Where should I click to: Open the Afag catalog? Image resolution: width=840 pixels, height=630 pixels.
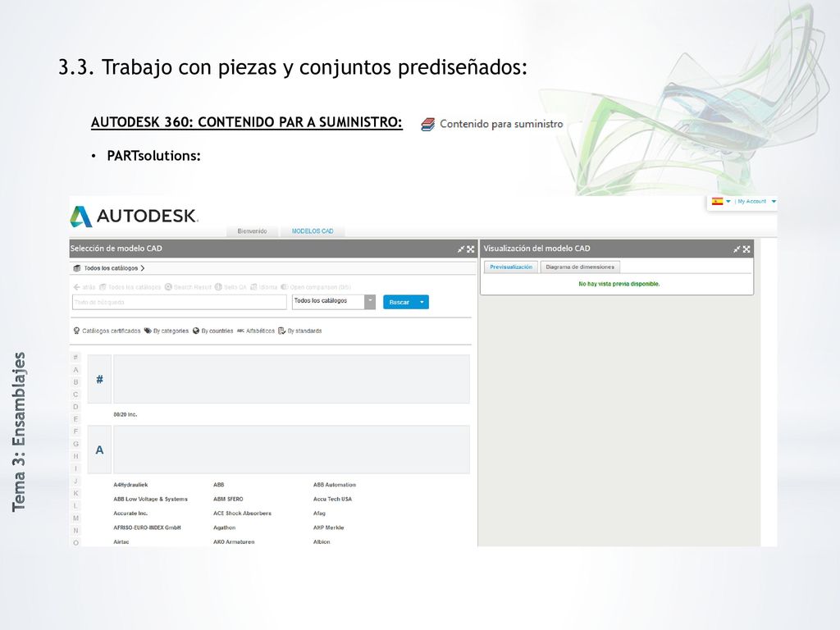319,514
